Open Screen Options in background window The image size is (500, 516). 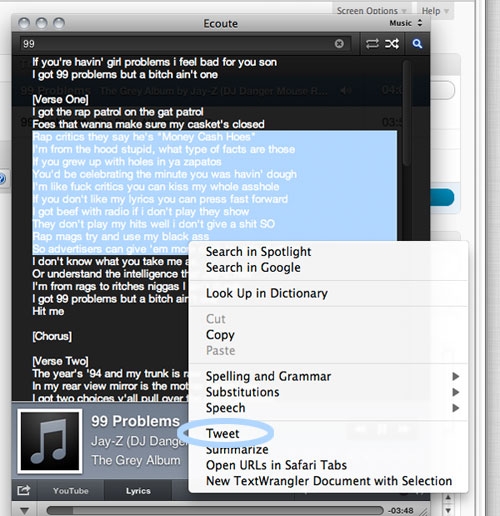coord(371,11)
